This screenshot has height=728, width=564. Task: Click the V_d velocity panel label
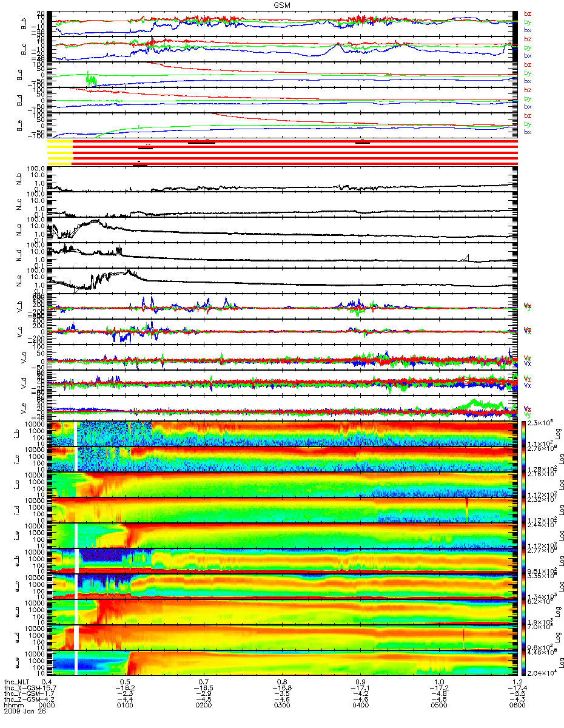coord(24,383)
